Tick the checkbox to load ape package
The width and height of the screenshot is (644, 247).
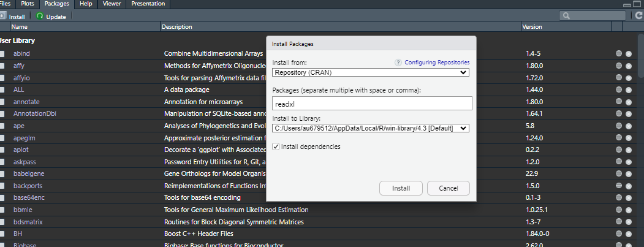(x=2, y=126)
